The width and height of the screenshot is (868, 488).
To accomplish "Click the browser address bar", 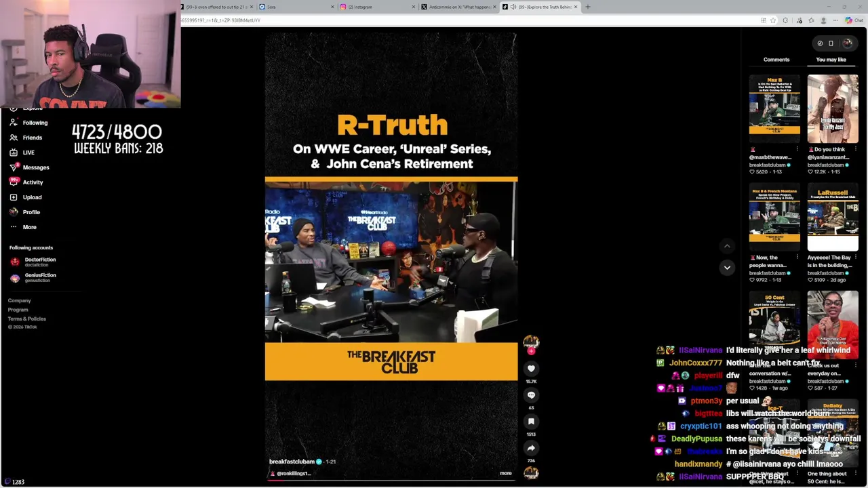I will (468, 20).
